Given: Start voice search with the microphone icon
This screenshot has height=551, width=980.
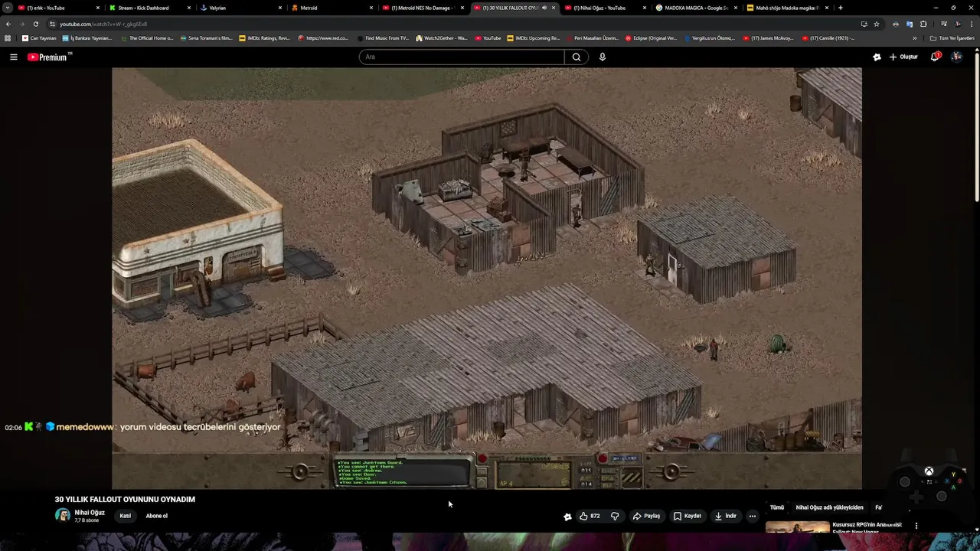Looking at the screenshot, I should [x=603, y=57].
